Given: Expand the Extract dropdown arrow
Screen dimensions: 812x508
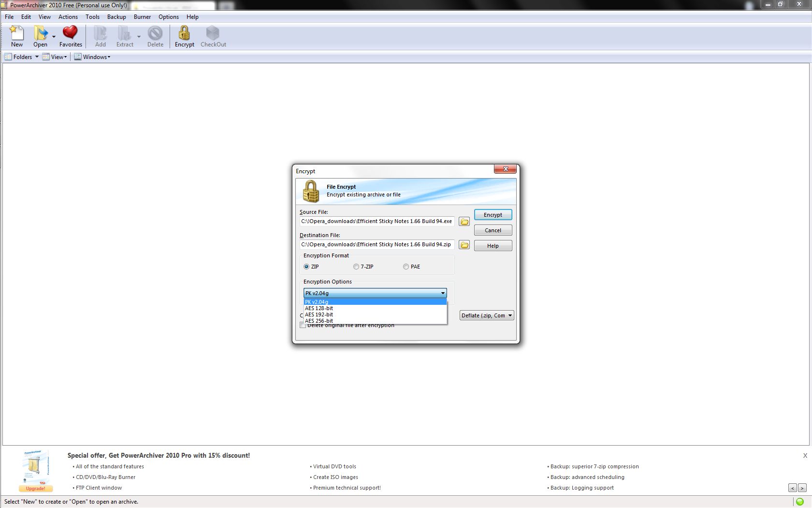Looking at the screenshot, I should (x=139, y=37).
